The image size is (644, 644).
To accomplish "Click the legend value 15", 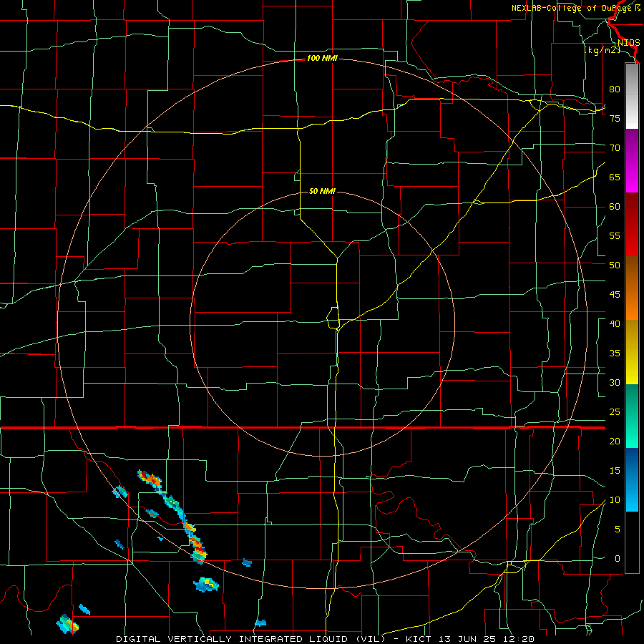I will coord(615,471).
